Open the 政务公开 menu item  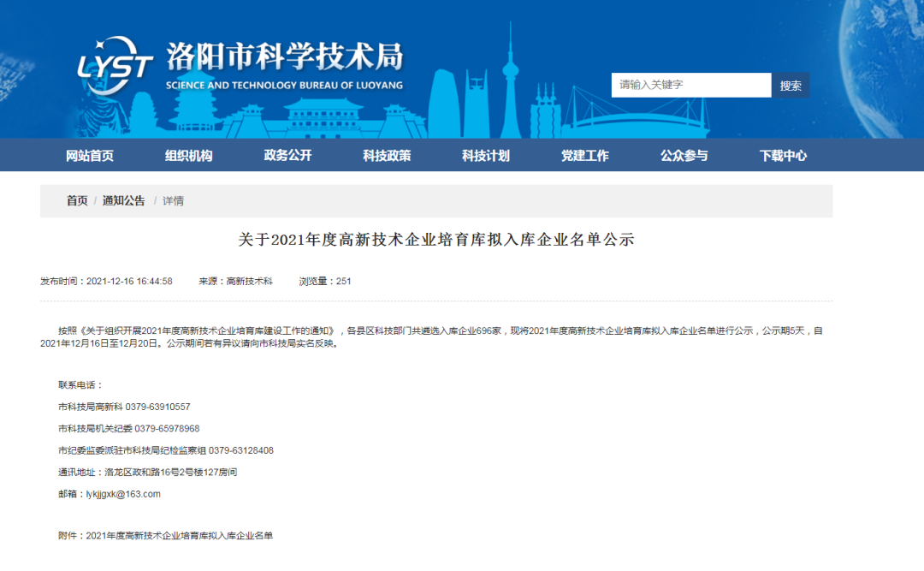[x=287, y=156]
